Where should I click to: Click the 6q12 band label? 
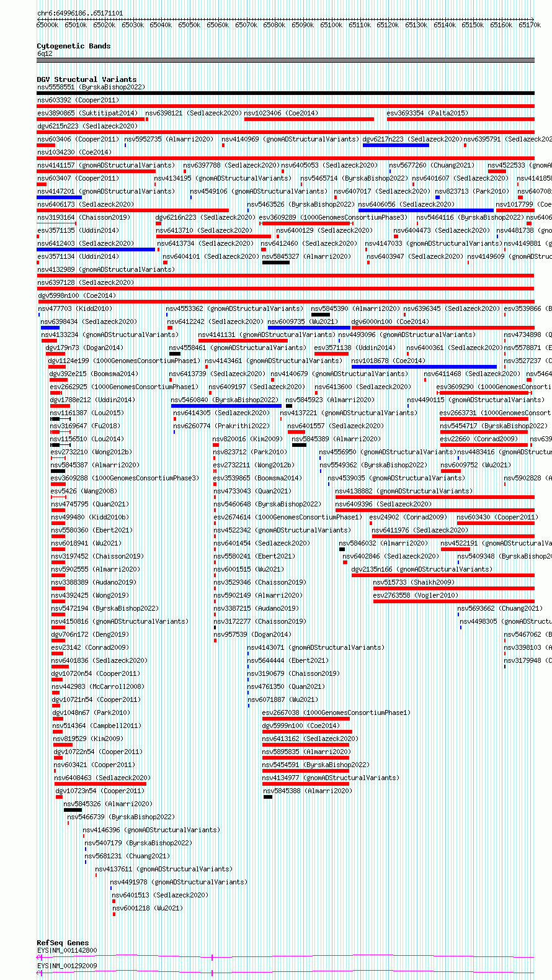coord(45,53)
